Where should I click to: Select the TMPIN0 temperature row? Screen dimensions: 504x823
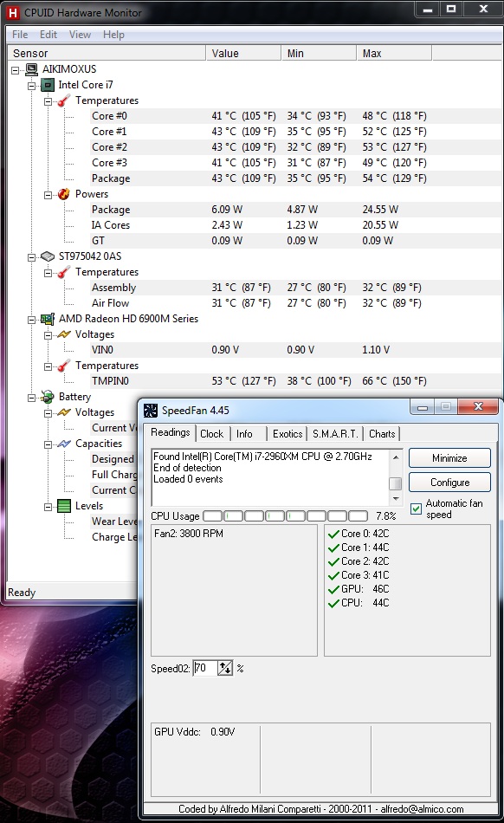(296, 381)
